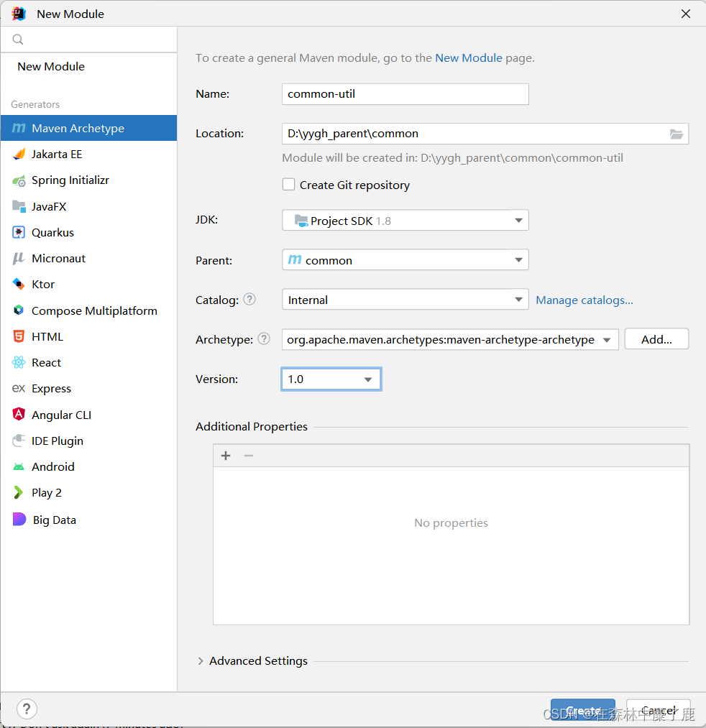This screenshot has height=728, width=706.
Task: Open the Archetype selection dropdown
Action: tap(450, 339)
